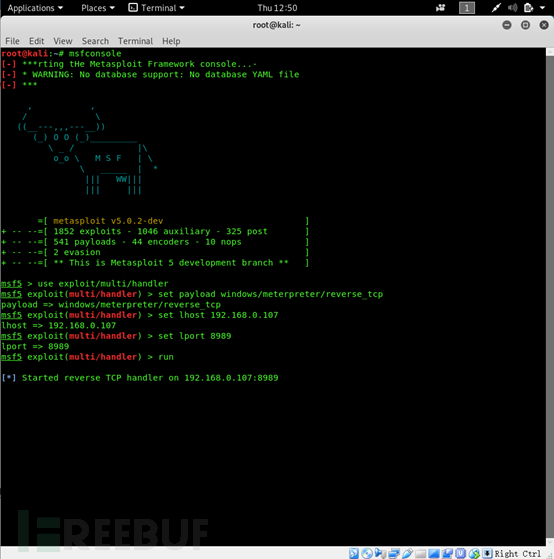Click the 'metasploit v5.0.2-dev' version text

pyautogui.click(x=108, y=221)
